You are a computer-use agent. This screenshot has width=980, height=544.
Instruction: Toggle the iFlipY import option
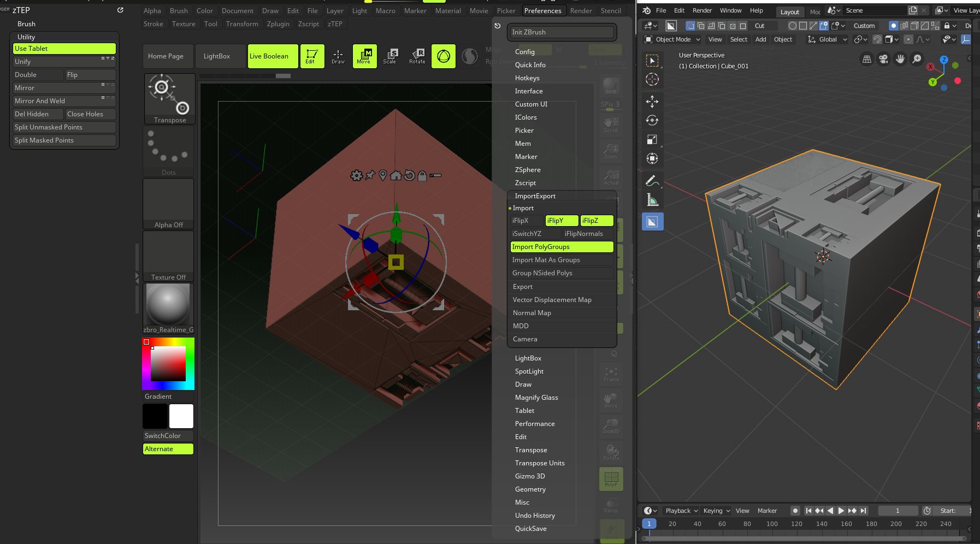click(x=562, y=221)
